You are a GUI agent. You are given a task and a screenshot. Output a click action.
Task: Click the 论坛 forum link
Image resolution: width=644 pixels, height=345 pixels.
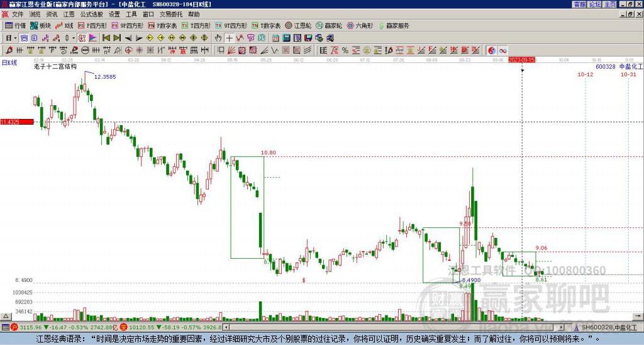point(594,4)
